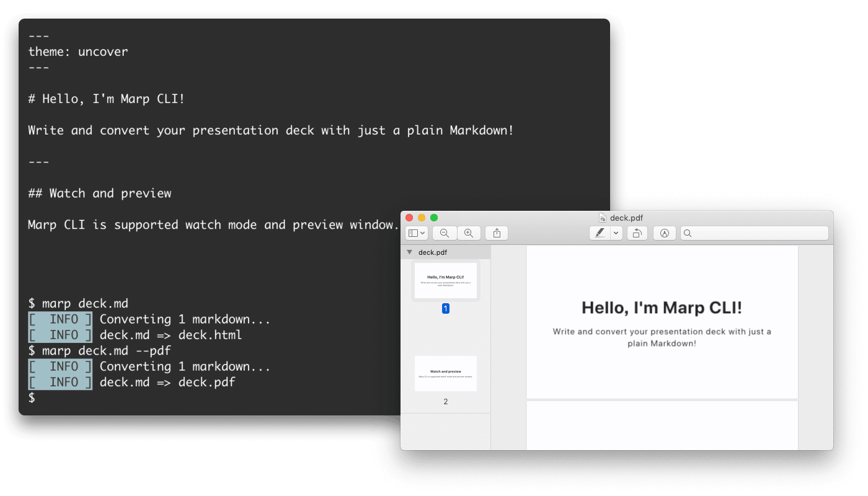Open the Share button in Preview toolbar
The width and height of the screenshot is (868, 496).
(497, 233)
